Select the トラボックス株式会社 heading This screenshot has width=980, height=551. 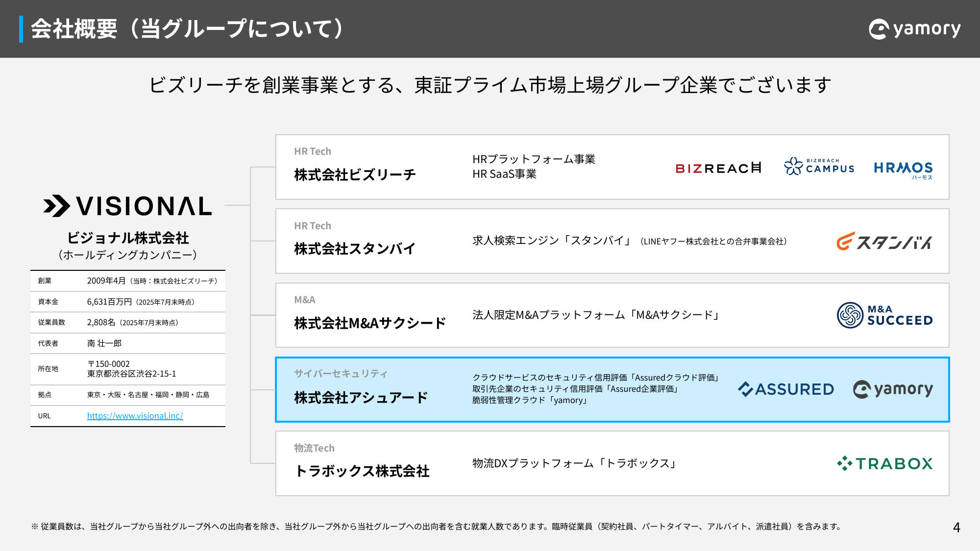coord(362,471)
